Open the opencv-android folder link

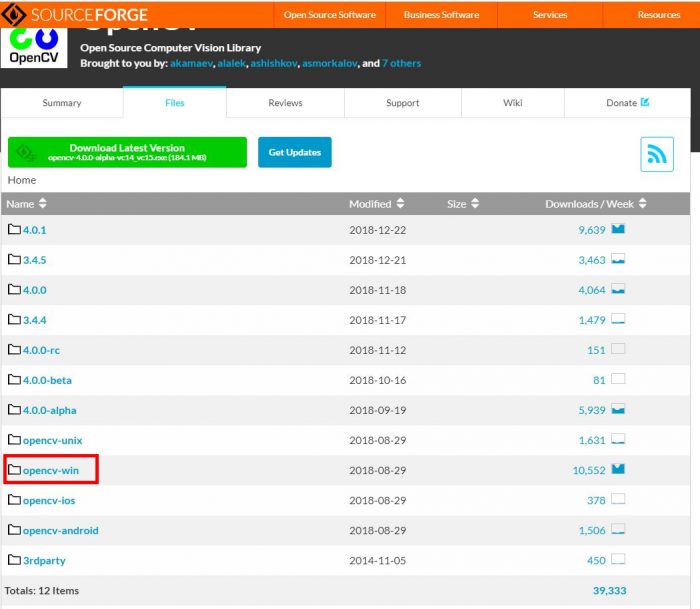click(x=61, y=530)
